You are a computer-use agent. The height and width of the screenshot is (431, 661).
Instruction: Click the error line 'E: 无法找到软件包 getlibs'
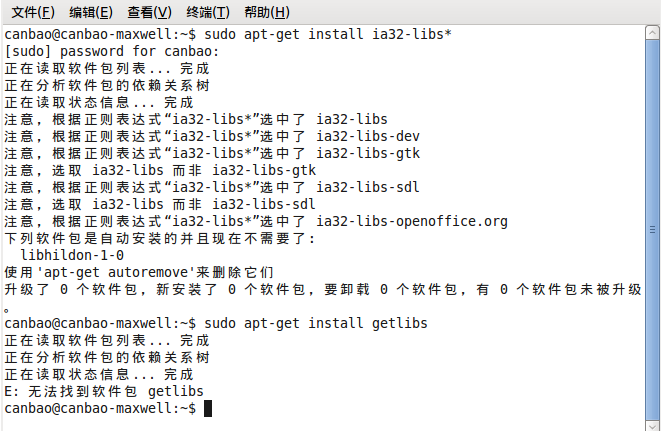(x=104, y=391)
